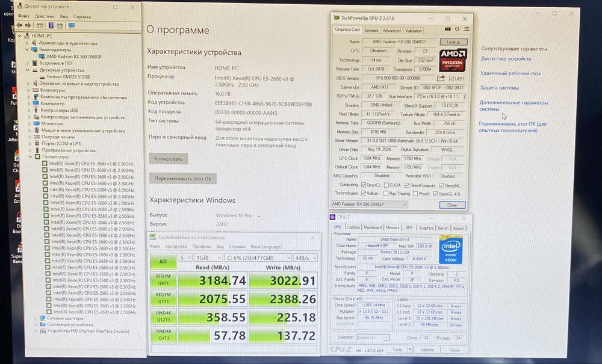Open the test count dropdown showing 5
This screenshot has height=364, width=602.
tap(184, 258)
